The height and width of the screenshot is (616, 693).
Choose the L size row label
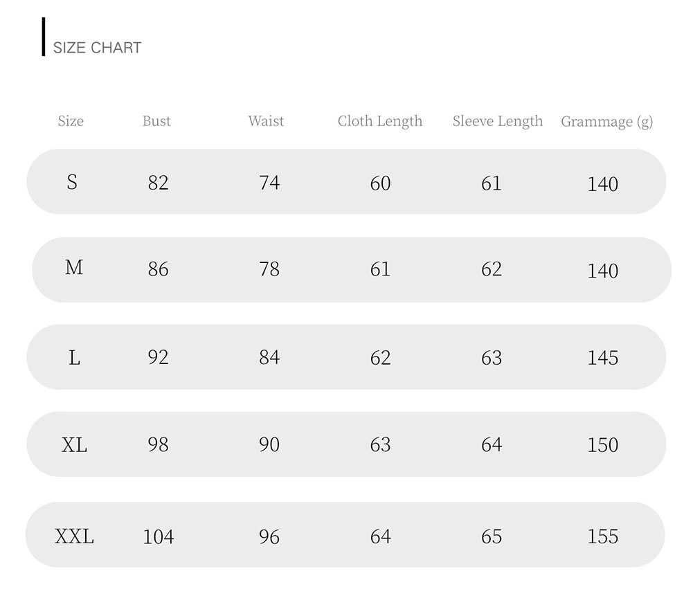(x=74, y=357)
